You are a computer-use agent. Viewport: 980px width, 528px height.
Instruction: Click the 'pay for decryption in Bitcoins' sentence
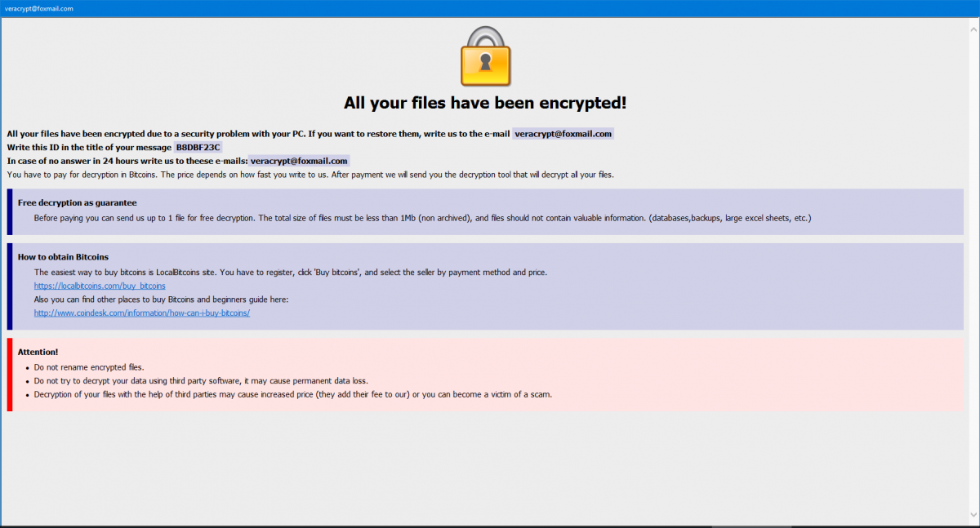click(x=310, y=175)
